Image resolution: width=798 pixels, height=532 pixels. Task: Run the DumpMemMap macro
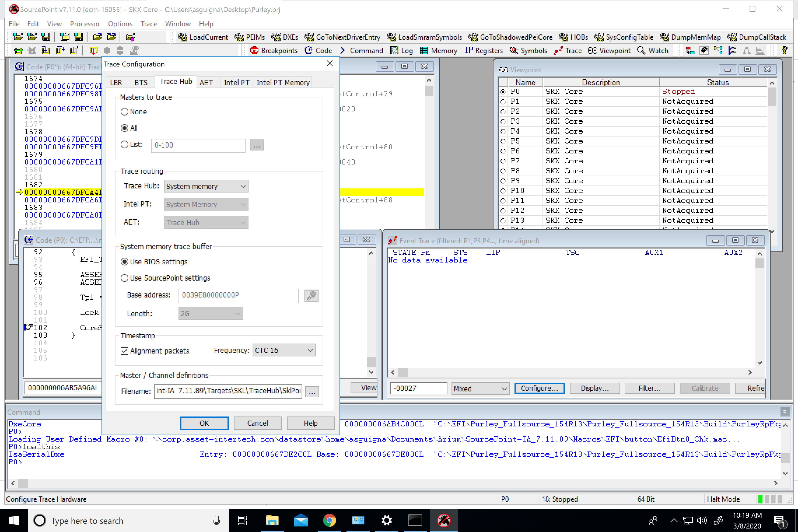[x=690, y=37]
